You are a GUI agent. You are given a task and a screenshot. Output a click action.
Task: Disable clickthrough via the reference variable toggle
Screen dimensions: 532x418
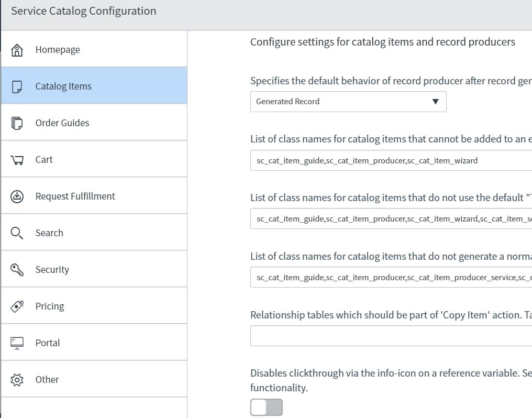point(266,407)
